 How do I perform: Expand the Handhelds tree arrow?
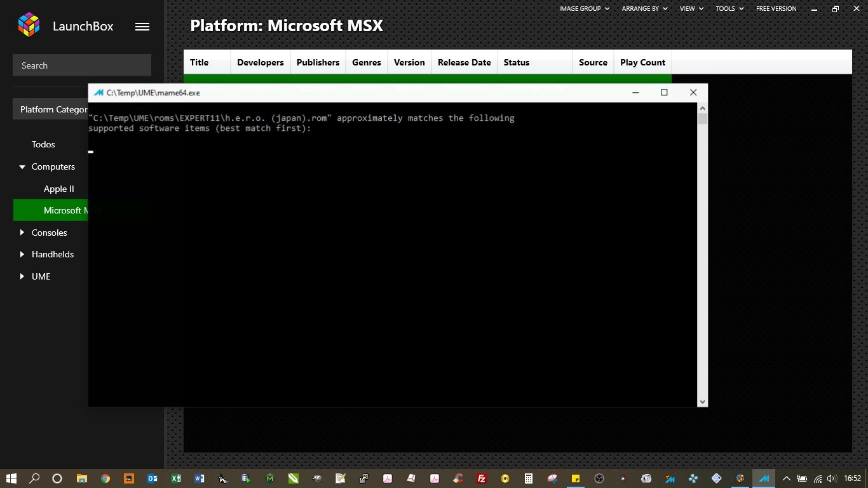coord(23,254)
